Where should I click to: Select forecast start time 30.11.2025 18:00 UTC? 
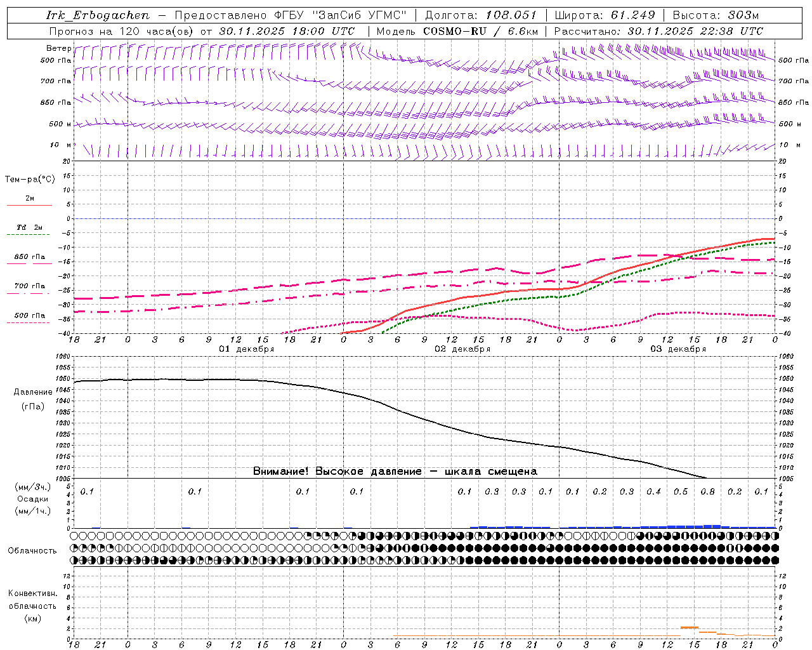coord(287,31)
